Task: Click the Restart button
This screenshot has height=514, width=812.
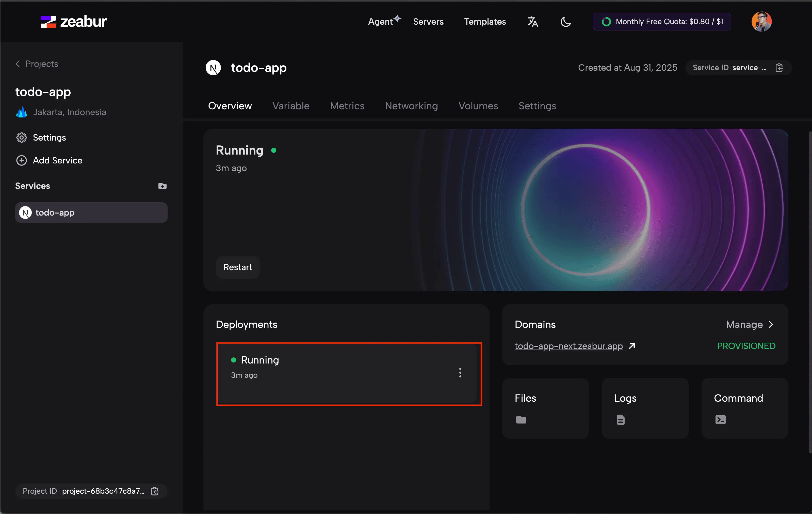Action: 238,267
